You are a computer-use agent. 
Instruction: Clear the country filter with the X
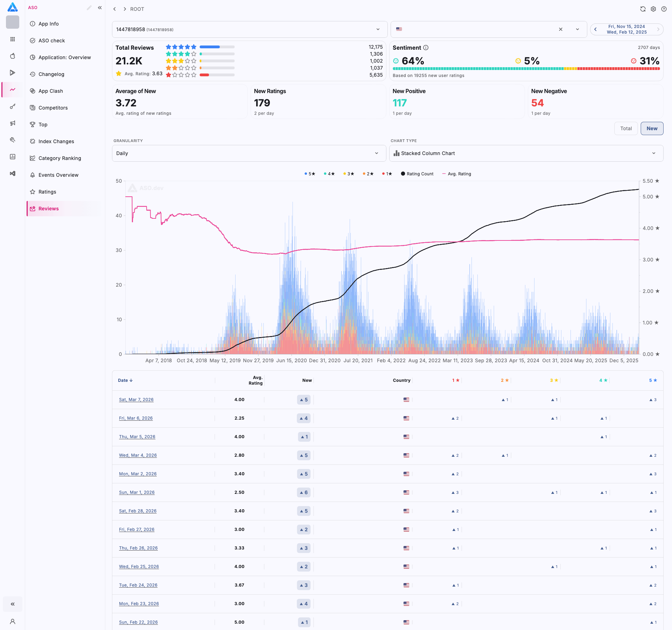point(561,29)
